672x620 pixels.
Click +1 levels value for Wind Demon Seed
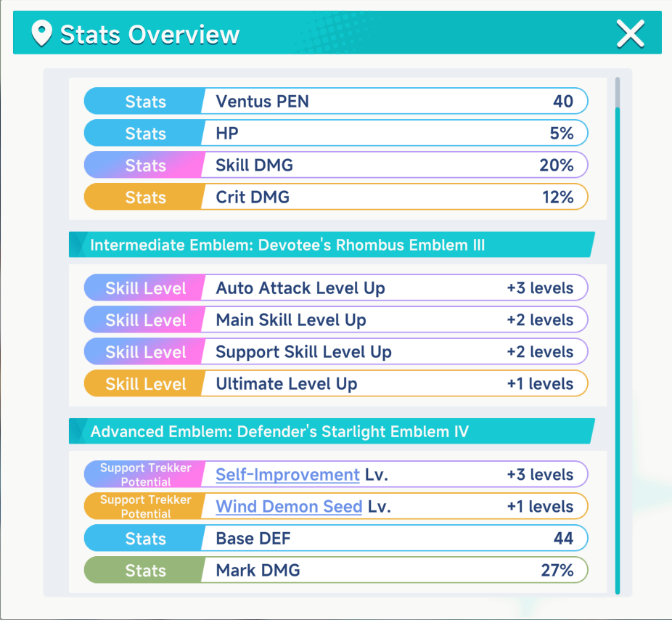540,506
